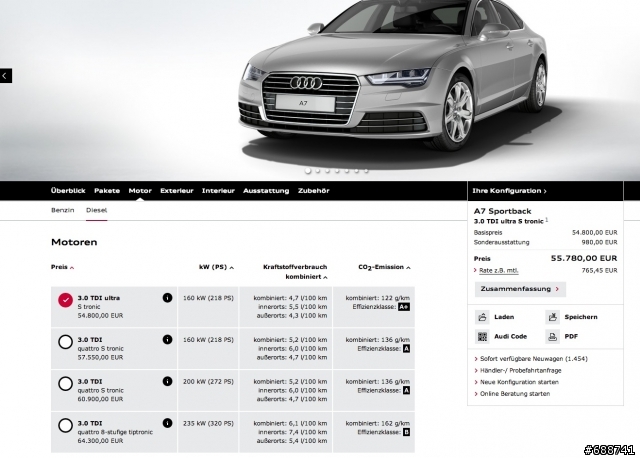
Task: Switch to Diesel engines
Action: (x=96, y=210)
